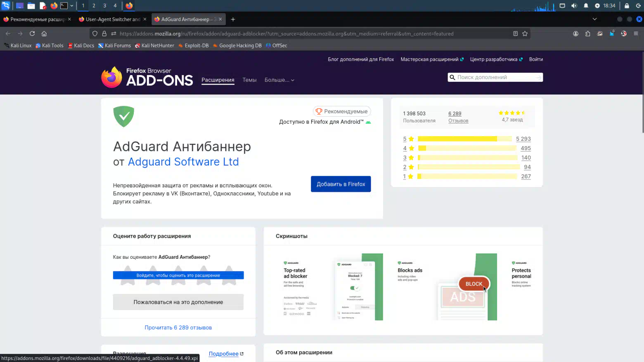Click Пожаловаться на это дополнение button

tap(178, 302)
